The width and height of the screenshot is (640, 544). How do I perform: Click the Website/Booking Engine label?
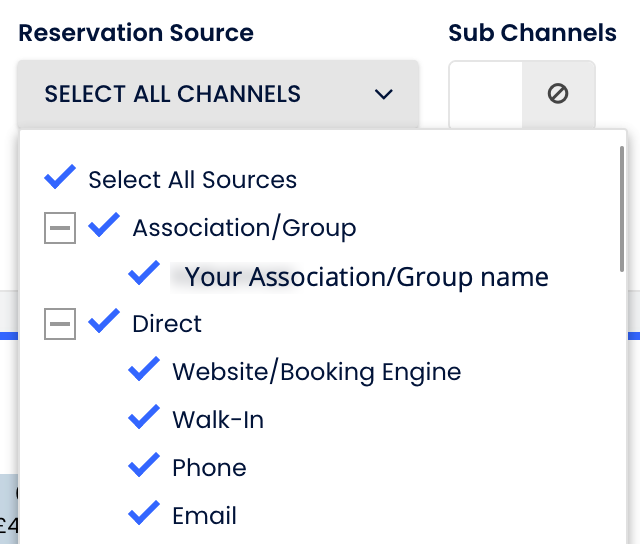coord(316,372)
